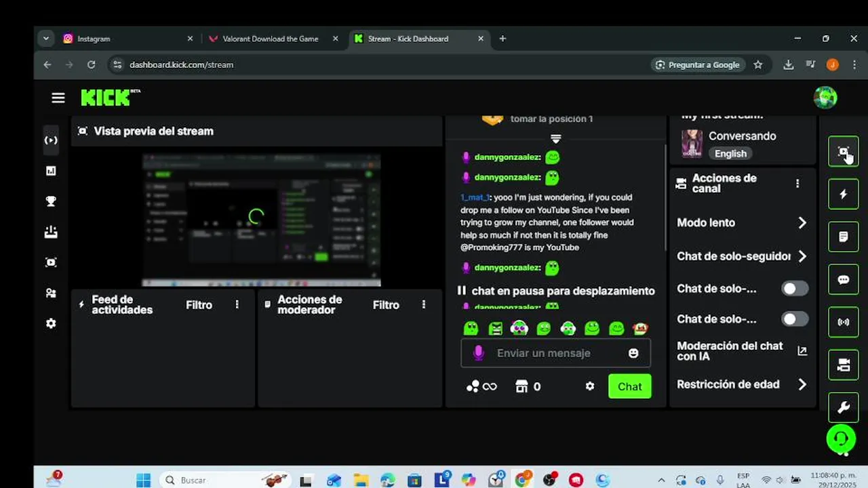
Task: Enable the toggle just below Chat de solo-seguidores
Action: tap(795, 289)
